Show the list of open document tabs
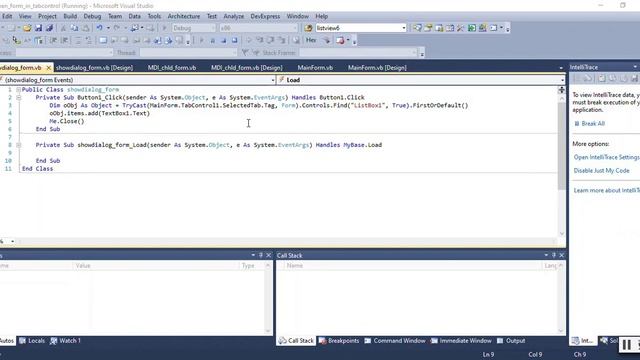This screenshot has height=360, width=640. pyautogui.click(x=561, y=68)
